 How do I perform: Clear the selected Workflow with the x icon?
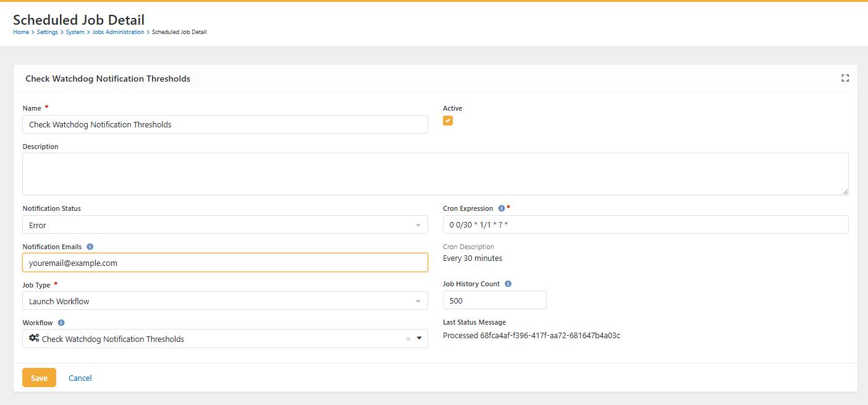tap(408, 339)
